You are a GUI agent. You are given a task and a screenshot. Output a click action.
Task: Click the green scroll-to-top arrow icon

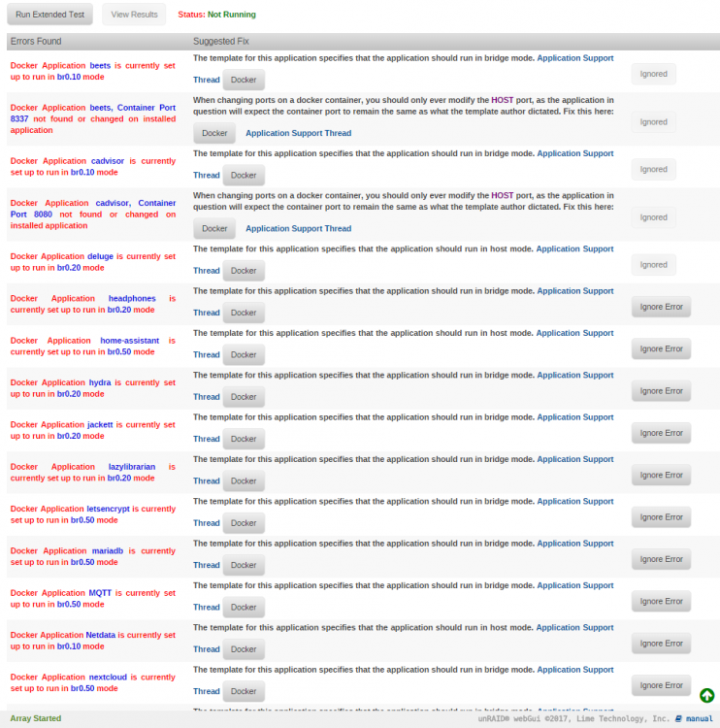[x=706, y=695]
